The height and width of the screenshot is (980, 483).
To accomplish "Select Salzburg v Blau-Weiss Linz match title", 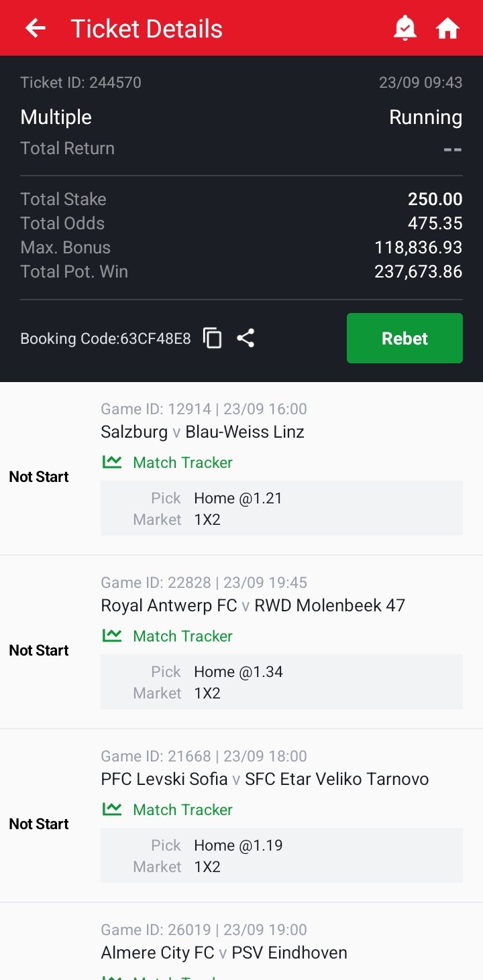I will (x=203, y=432).
